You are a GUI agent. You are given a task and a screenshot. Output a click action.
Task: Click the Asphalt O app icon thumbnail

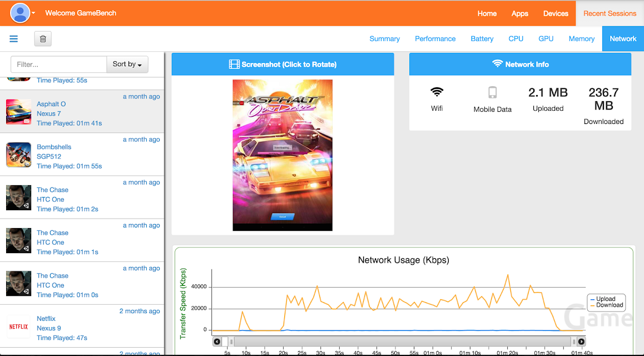click(18, 111)
